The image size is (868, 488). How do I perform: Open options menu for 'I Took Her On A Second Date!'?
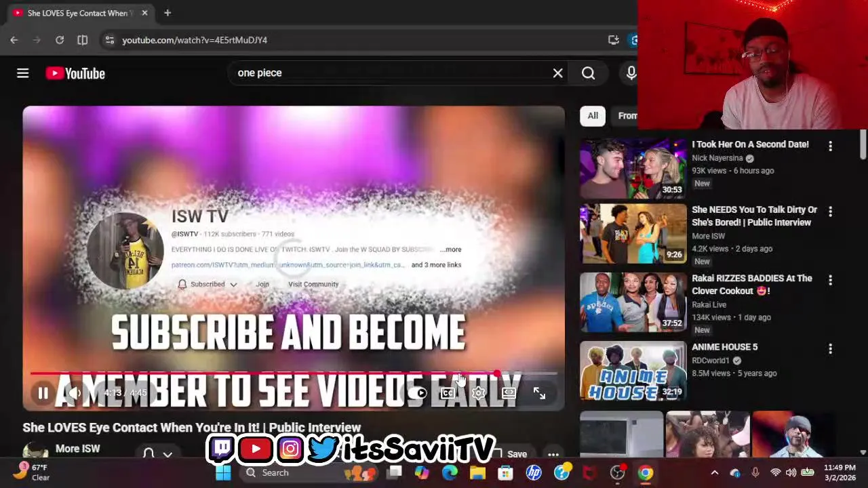click(x=830, y=146)
